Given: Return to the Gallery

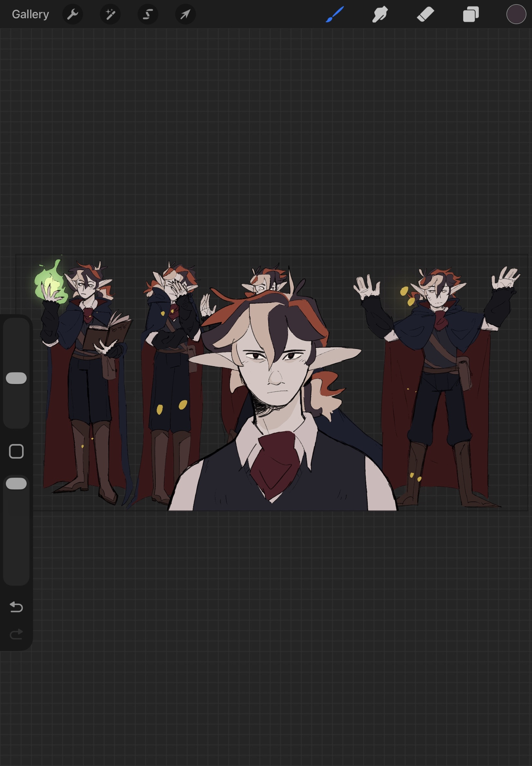Looking at the screenshot, I should (30, 15).
